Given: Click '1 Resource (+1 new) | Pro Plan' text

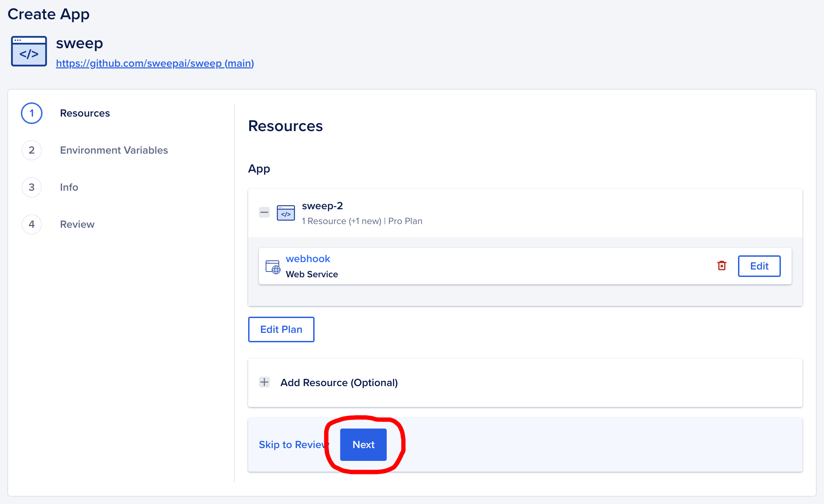Looking at the screenshot, I should coord(362,221).
